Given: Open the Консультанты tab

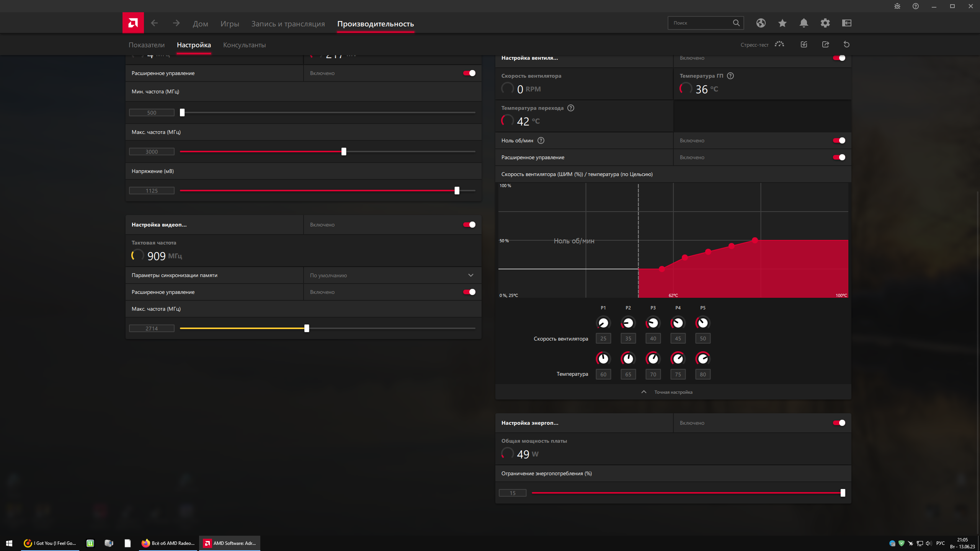Looking at the screenshot, I should point(244,45).
